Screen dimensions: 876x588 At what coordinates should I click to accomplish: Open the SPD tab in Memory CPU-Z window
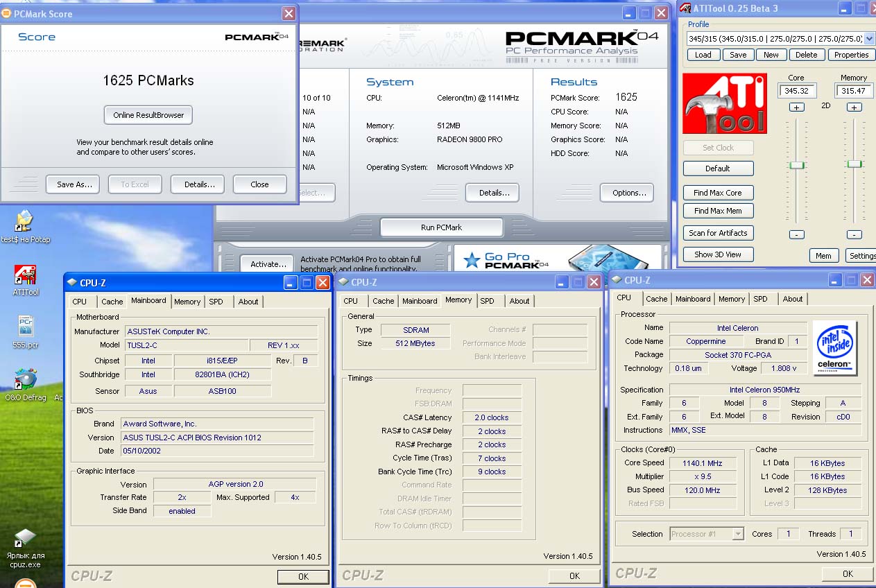[488, 301]
